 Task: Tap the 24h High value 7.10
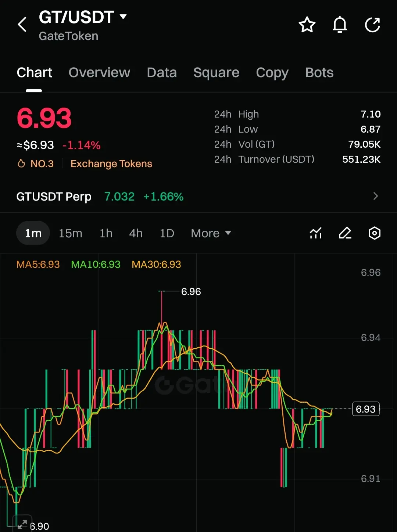coord(371,114)
